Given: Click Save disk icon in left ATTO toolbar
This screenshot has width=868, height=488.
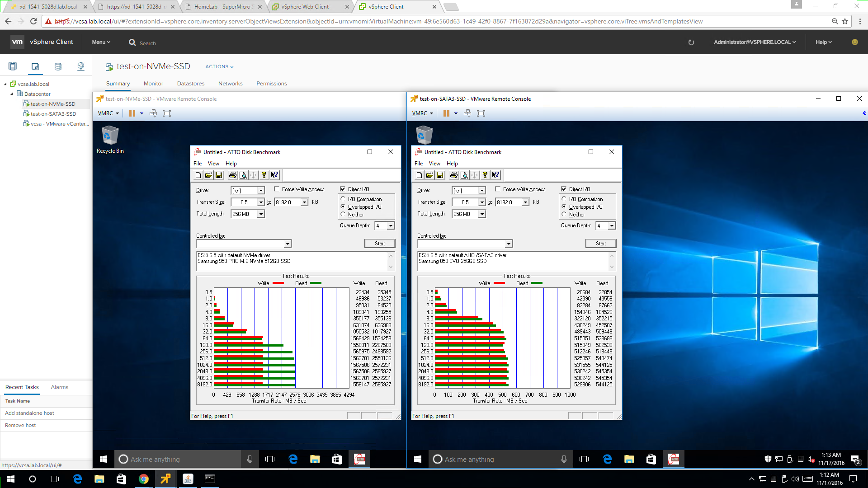Looking at the screenshot, I should (x=219, y=175).
